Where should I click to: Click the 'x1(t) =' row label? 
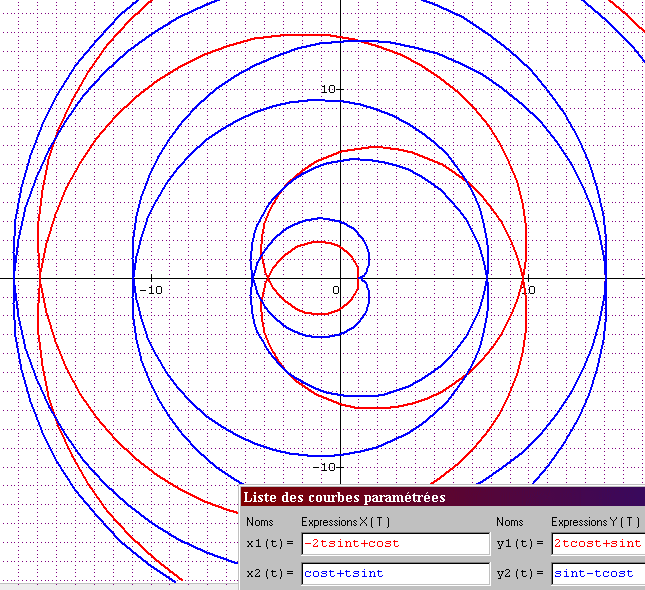tap(269, 544)
